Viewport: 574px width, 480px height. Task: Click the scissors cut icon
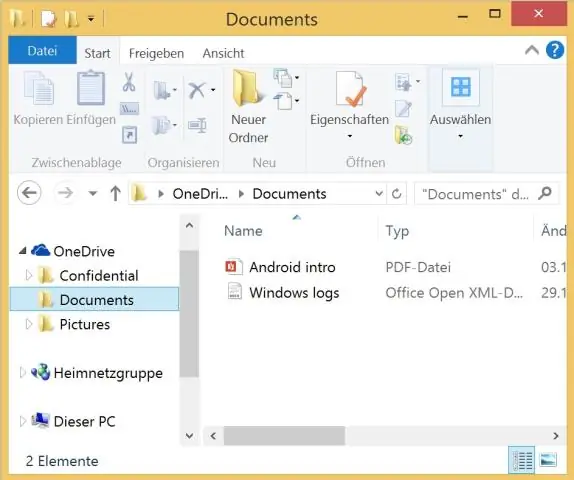tap(129, 82)
